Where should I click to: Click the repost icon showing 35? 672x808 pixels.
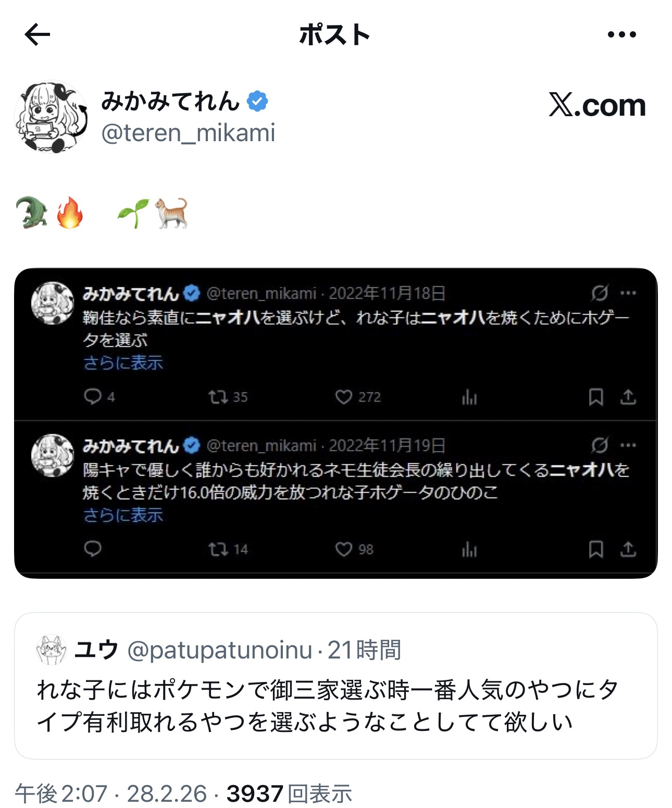click(x=218, y=397)
